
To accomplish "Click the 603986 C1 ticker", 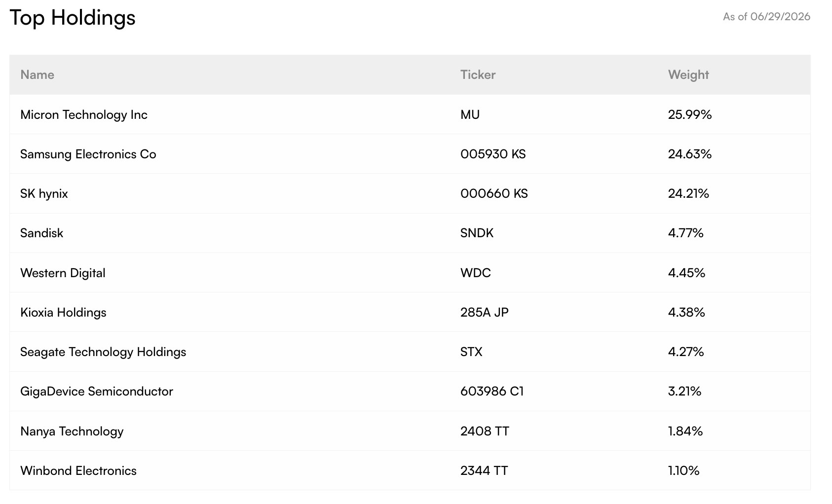I will coord(492,391).
